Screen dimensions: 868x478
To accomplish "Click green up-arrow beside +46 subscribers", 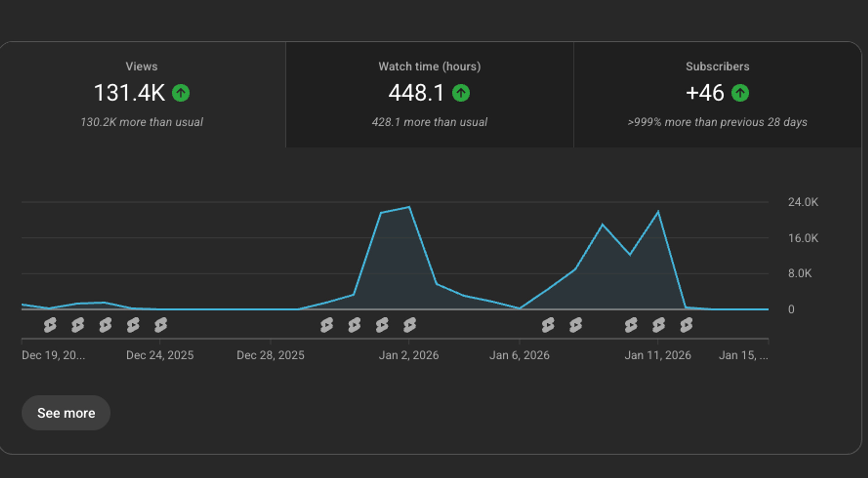I will tap(740, 93).
